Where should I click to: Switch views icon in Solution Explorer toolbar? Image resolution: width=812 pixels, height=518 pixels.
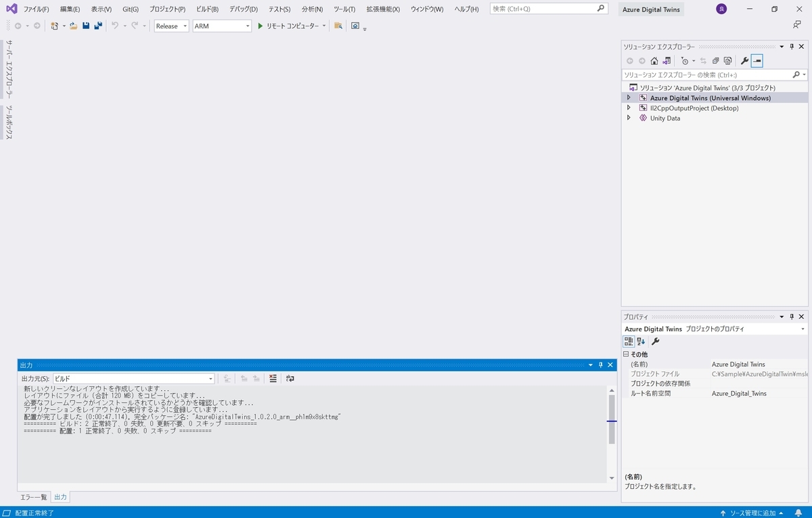(667, 61)
